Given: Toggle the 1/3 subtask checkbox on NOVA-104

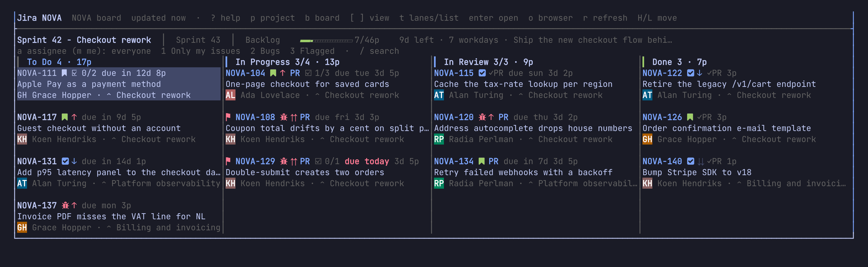Looking at the screenshot, I should point(308,73).
